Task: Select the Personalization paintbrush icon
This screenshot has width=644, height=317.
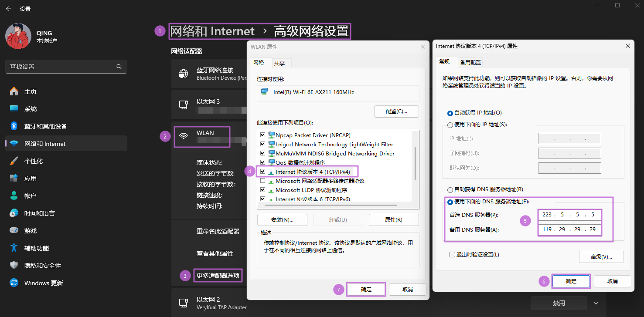Action: point(14,161)
